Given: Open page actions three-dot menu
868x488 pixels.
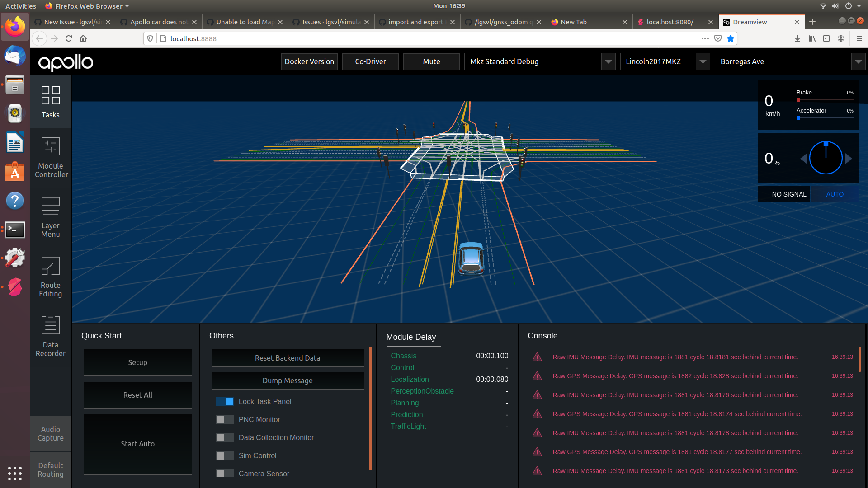Looking at the screenshot, I should (705, 38).
